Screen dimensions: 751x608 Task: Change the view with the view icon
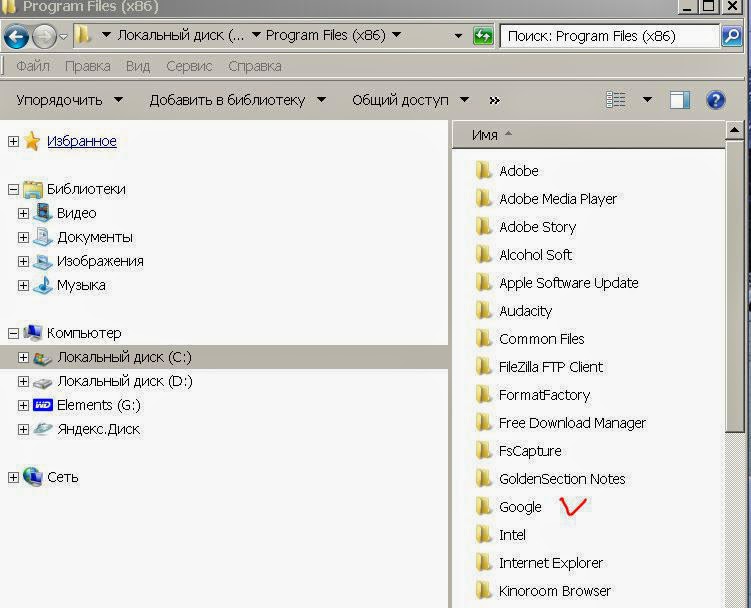615,100
